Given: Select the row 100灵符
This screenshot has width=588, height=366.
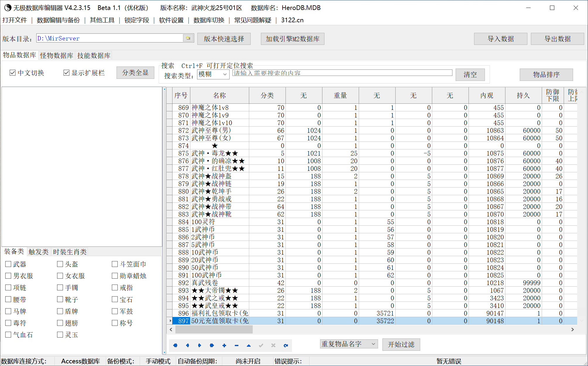Looking at the screenshot, I should 372,222.
